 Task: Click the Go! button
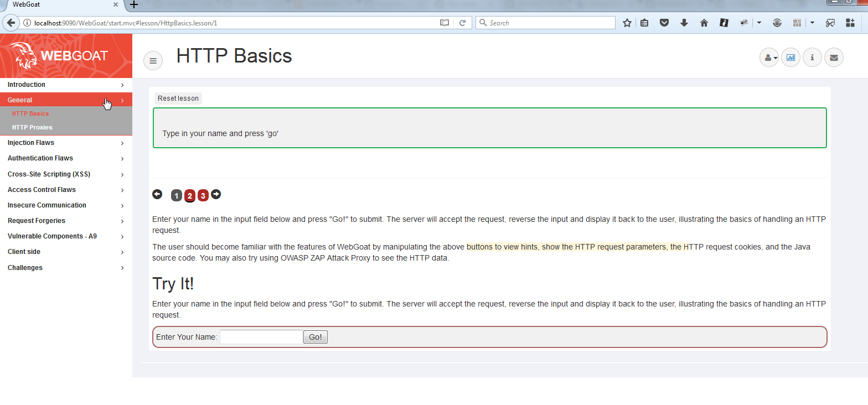[x=316, y=337]
